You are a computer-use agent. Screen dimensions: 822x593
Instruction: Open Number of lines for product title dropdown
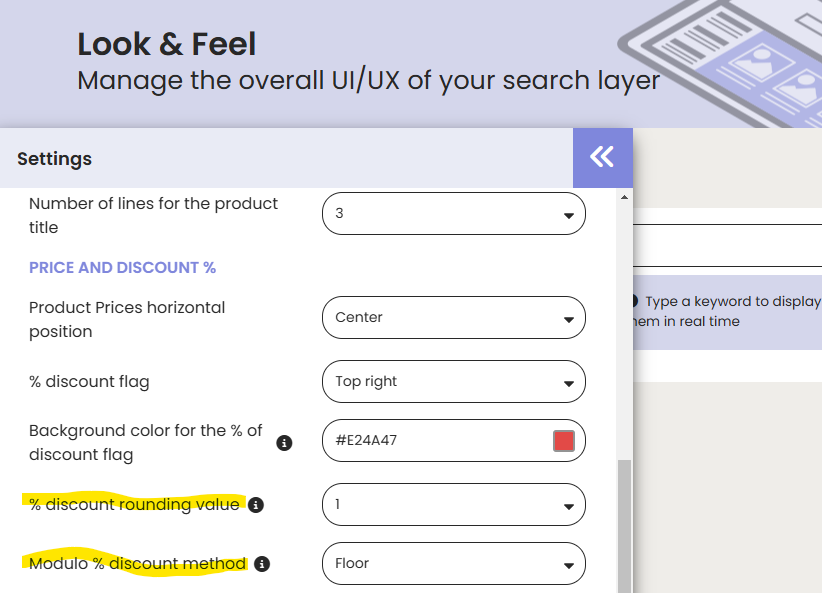tap(453, 214)
